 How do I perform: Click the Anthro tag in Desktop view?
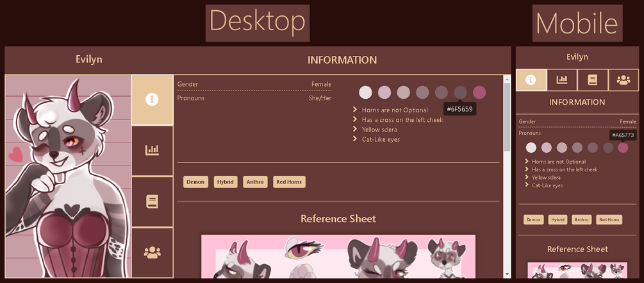(255, 182)
